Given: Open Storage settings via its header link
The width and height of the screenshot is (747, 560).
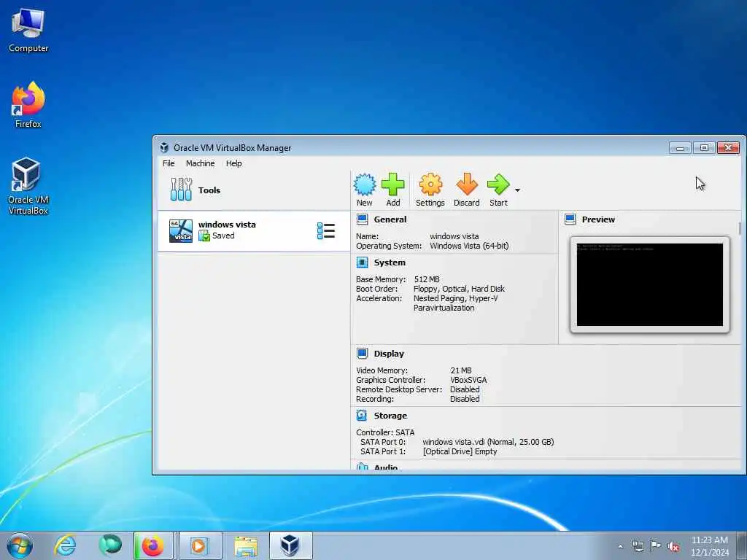Looking at the screenshot, I should 390,416.
